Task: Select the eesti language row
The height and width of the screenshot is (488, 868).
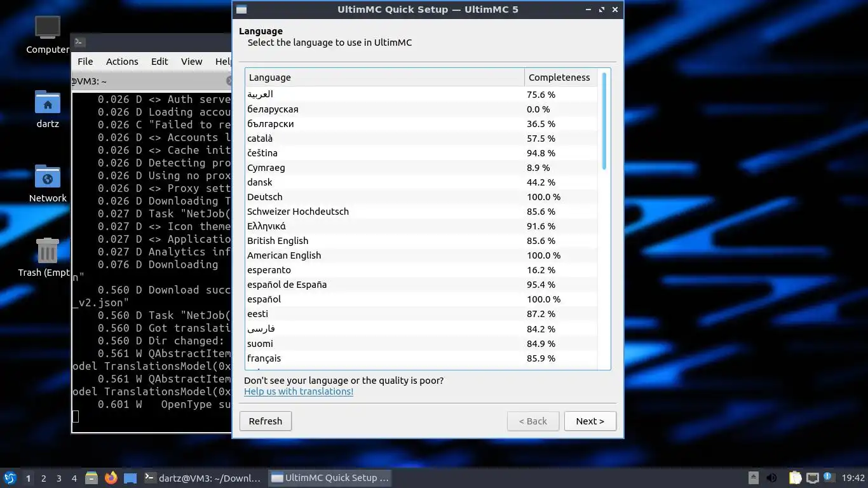Action: tap(421, 314)
